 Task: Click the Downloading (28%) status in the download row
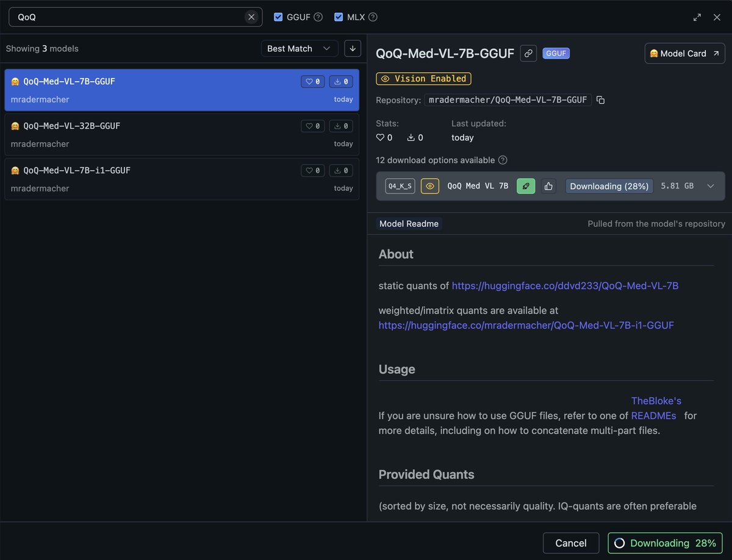[609, 186]
